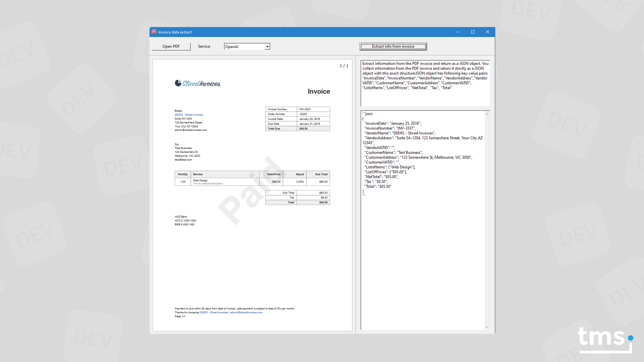
Task: Click the output scrollbar up arrow
Action: tap(487, 114)
